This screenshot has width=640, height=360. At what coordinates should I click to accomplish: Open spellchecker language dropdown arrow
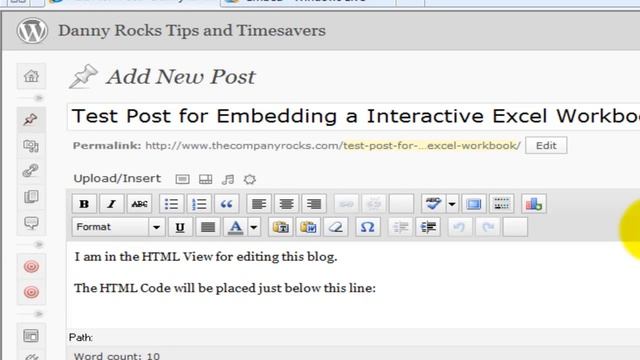[452, 204]
